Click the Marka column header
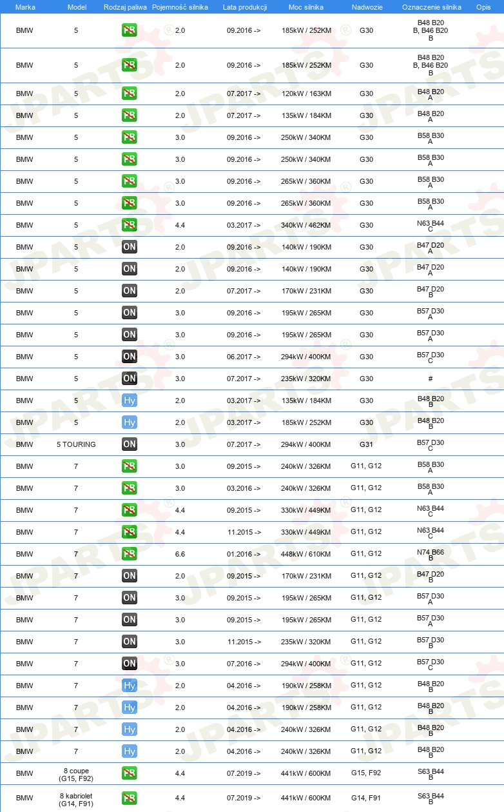This screenshot has height=812, width=504. [25, 7]
